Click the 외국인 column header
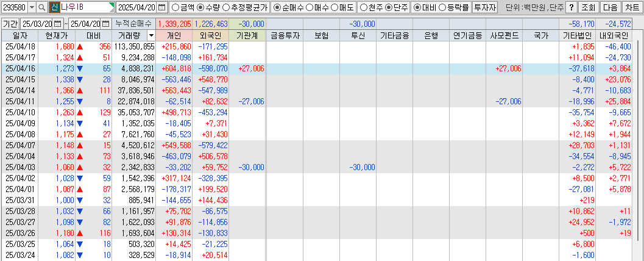 [210, 36]
